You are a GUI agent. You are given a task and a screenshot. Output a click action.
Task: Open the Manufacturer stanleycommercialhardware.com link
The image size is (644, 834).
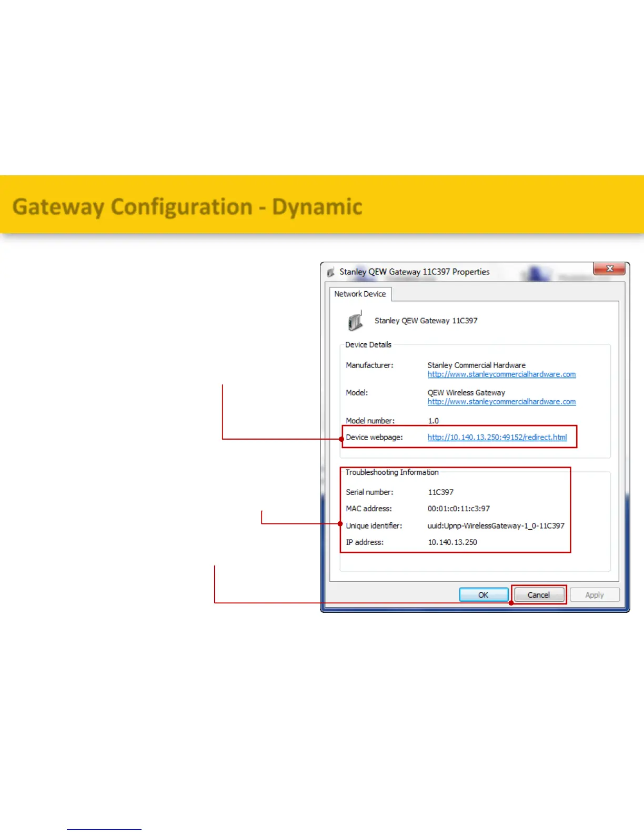(x=501, y=374)
